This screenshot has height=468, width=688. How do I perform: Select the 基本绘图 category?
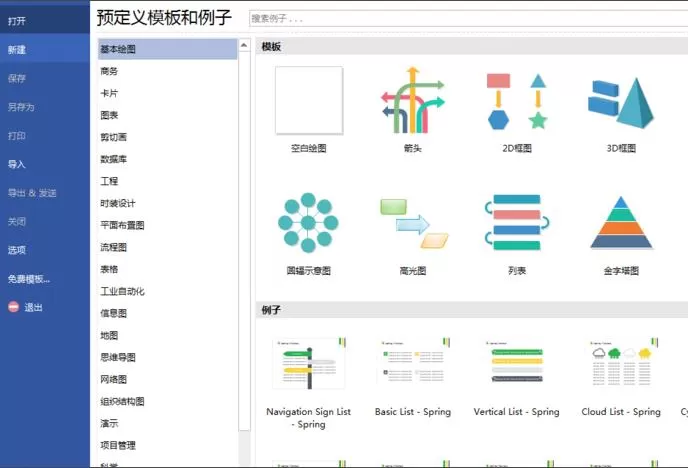pos(168,49)
